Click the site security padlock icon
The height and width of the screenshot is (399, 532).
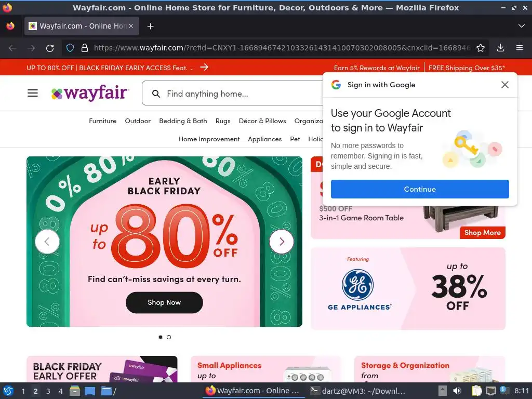85,48
